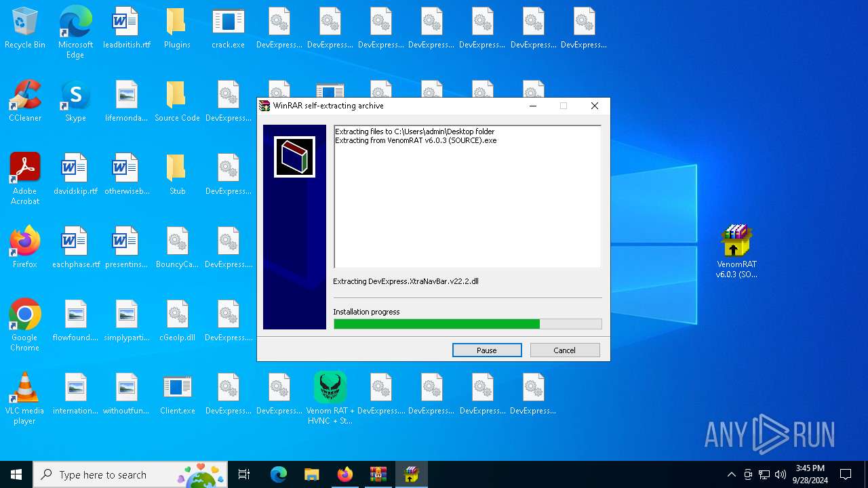Select presentins... Word document

(x=127, y=248)
